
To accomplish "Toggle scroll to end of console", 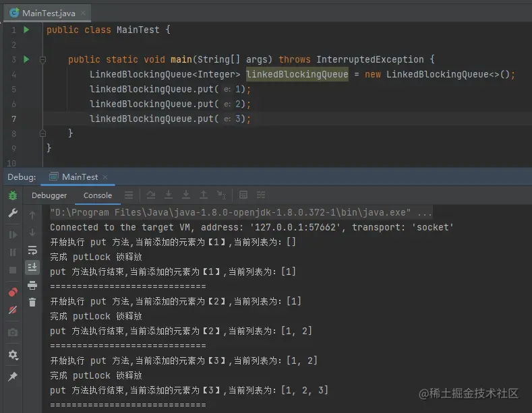I will click(x=32, y=267).
